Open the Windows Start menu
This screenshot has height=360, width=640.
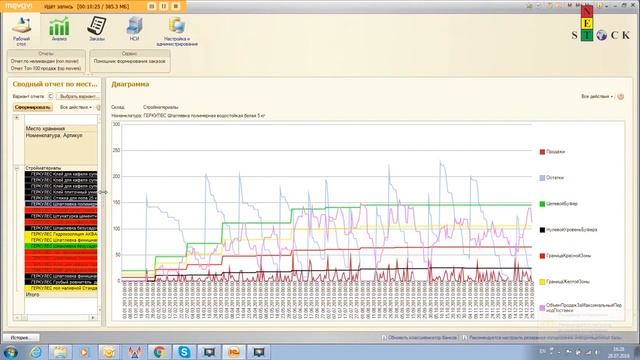click(x=10, y=352)
